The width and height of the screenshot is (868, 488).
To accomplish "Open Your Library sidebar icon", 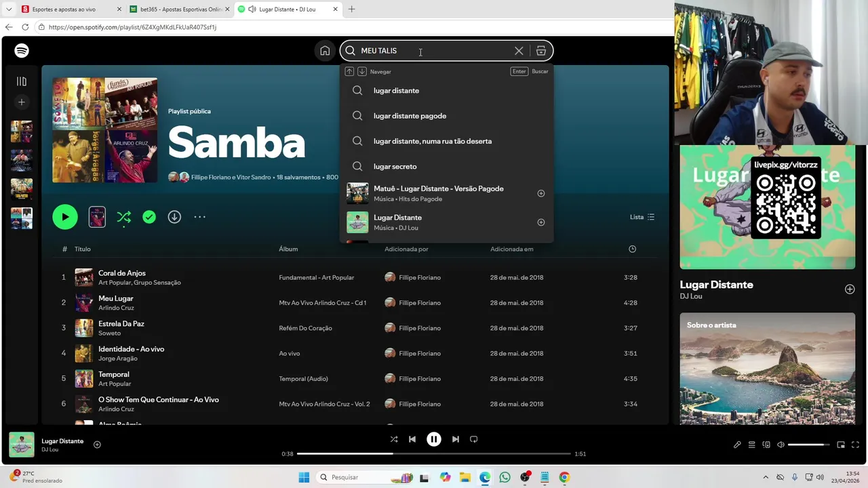I will click(22, 81).
